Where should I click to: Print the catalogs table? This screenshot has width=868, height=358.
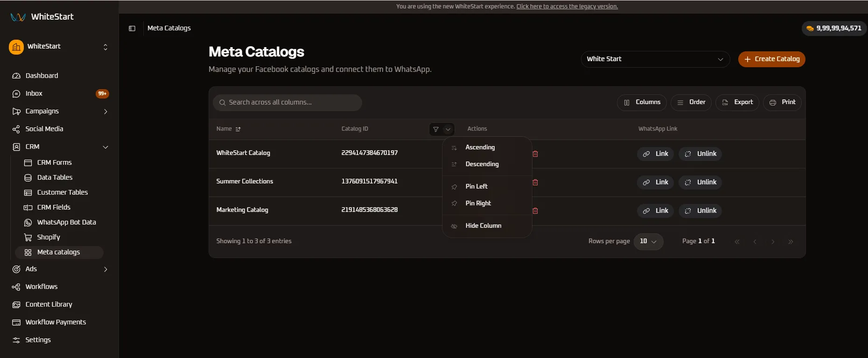coord(782,102)
